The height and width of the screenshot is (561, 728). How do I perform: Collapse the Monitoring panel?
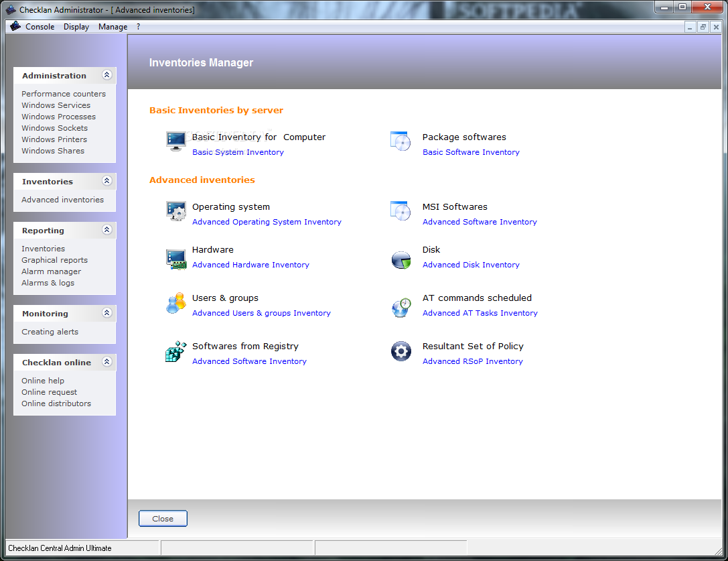click(x=106, y=313)
